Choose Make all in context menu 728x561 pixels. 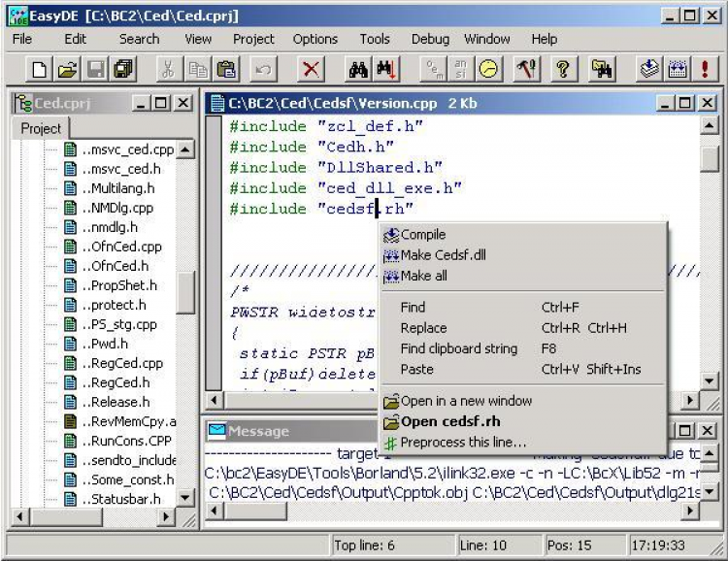point(524,277)
